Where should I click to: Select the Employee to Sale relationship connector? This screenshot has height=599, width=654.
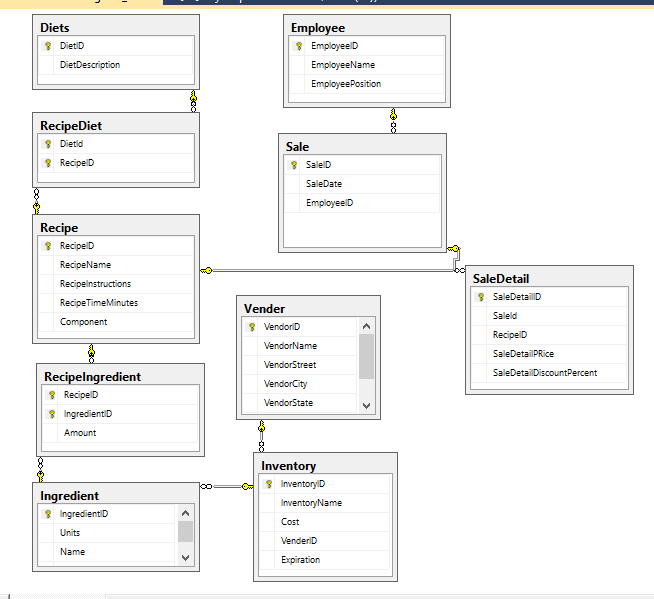[x=393, y=121]
